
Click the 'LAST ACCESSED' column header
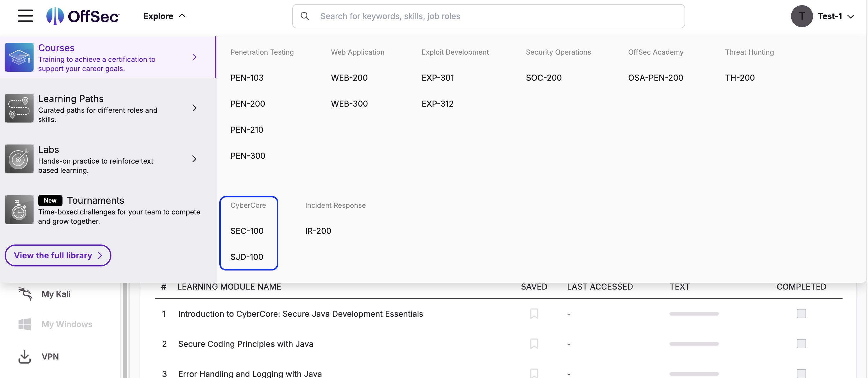[599, 286]
